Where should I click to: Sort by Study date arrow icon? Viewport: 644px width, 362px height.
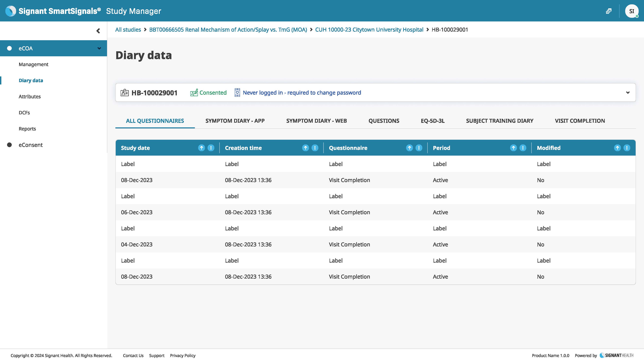[x=201, y=148]
